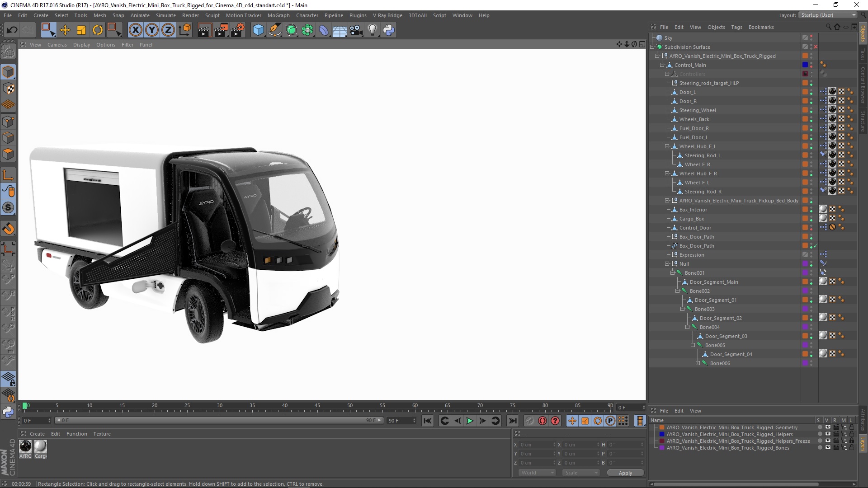This screenshot has height=488, width=868.
Task: Open the Layout dropdown Startup (User)
Action: tap(828, 15)
